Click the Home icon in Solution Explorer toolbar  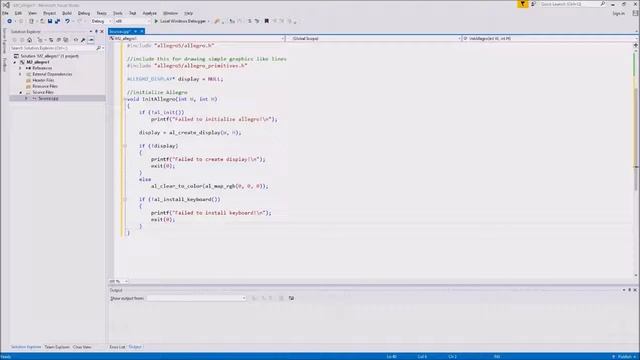coord(29,40)
